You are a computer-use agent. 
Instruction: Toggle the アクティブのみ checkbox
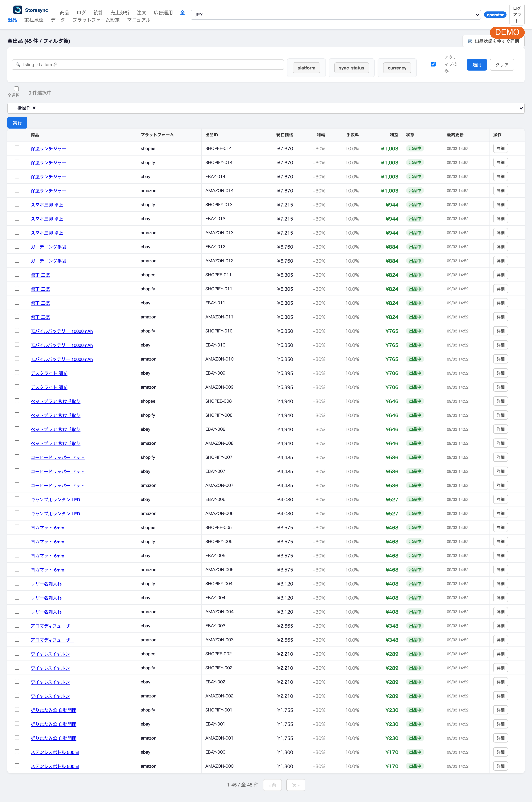coord(433,64)
